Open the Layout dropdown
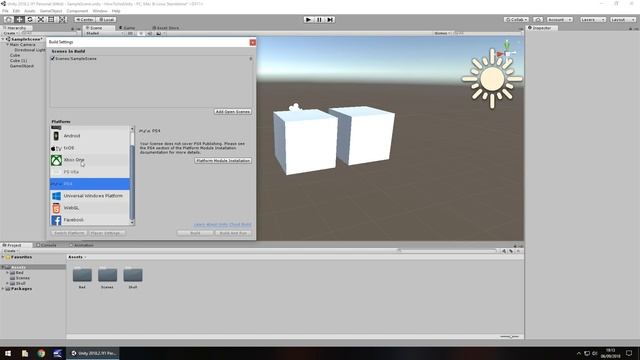 tap(623, 20)
